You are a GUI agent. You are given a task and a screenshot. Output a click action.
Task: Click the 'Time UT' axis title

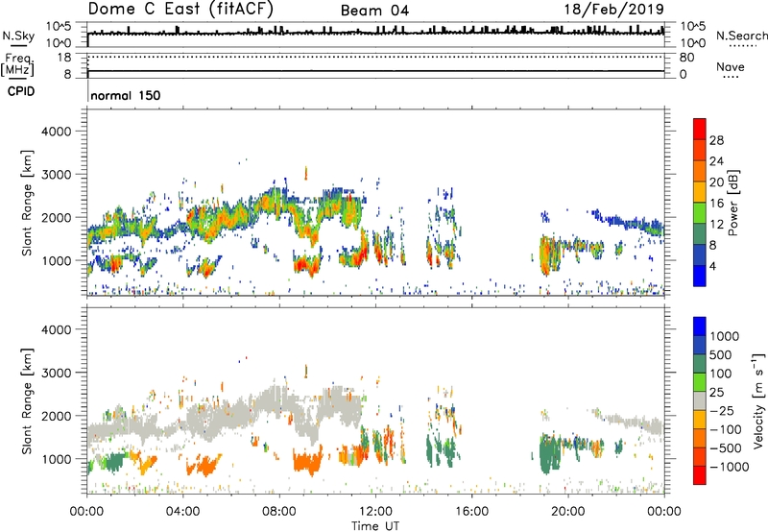[x=375, y=526]
